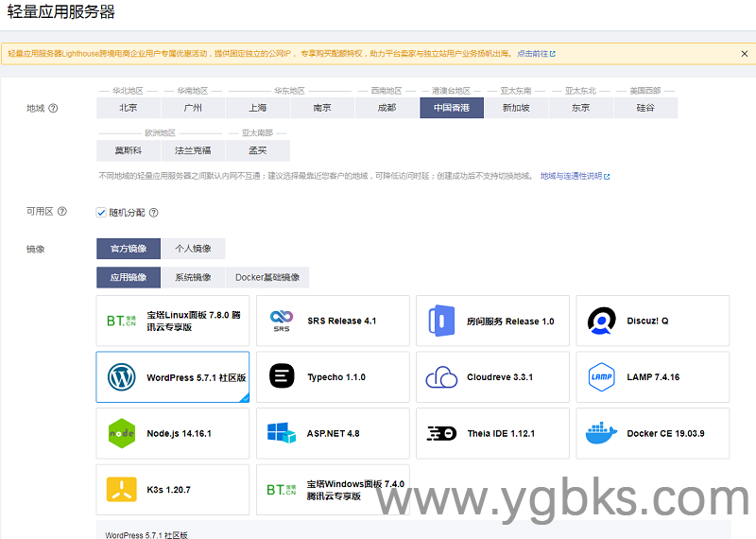Open the 点击前往 promotion link

click(533, 54)
